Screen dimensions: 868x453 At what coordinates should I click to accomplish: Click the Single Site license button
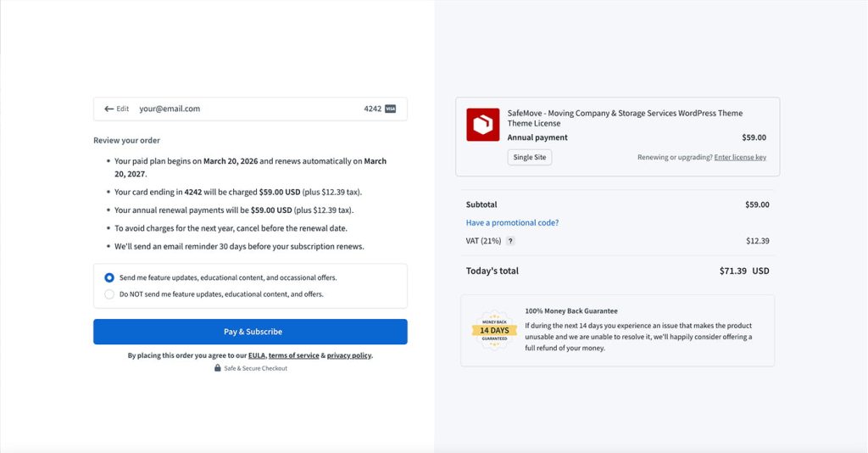[530, 157]
